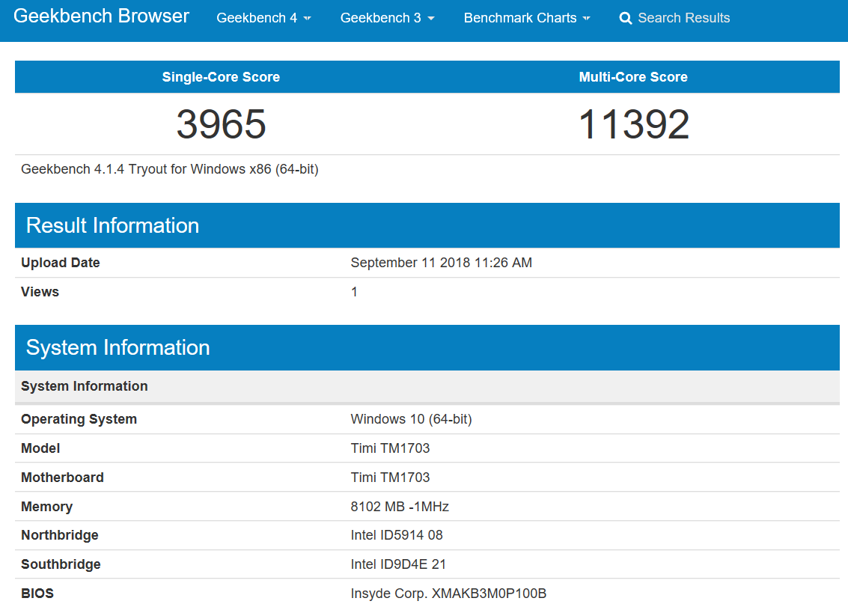Click the Views row label
848x616 pixels.
pos(40,292)
